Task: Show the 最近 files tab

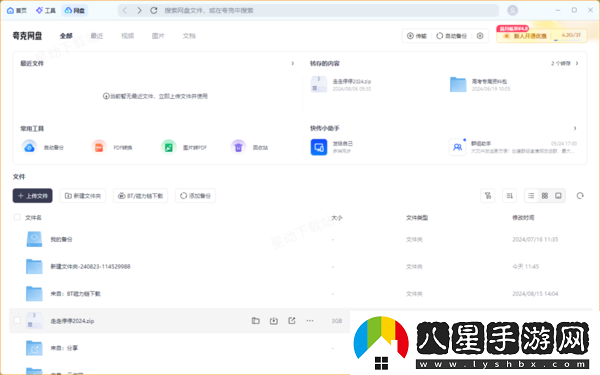Action: 97,36
